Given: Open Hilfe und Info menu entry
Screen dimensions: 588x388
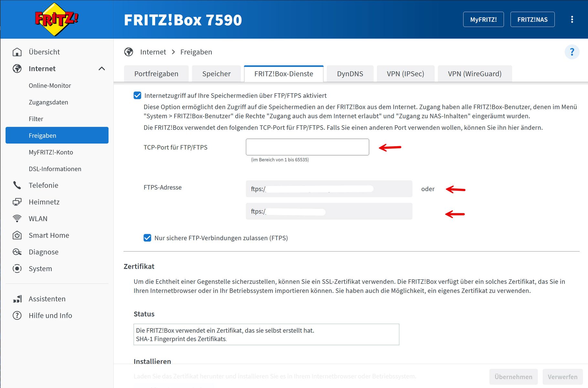Looking at the screenshot, I should 50,316.
